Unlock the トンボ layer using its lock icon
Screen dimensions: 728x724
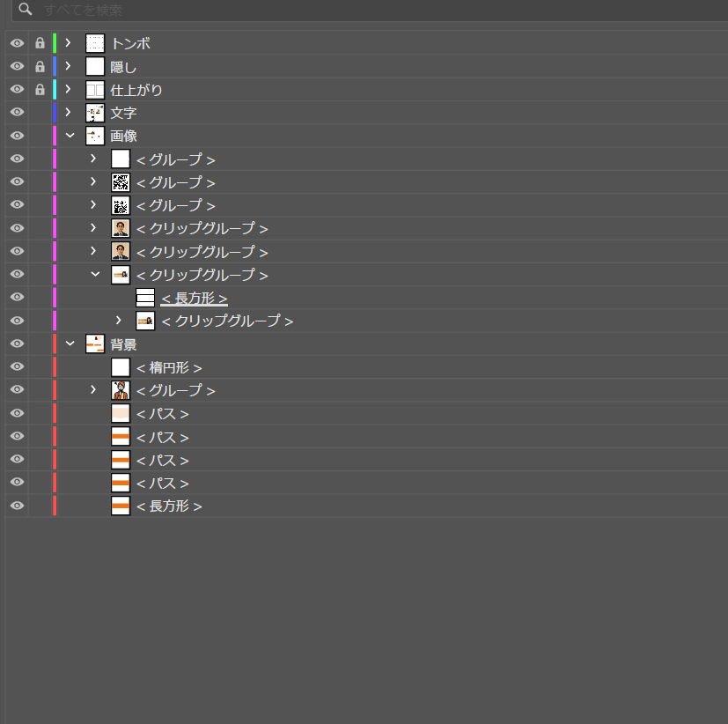click(40, 43)
